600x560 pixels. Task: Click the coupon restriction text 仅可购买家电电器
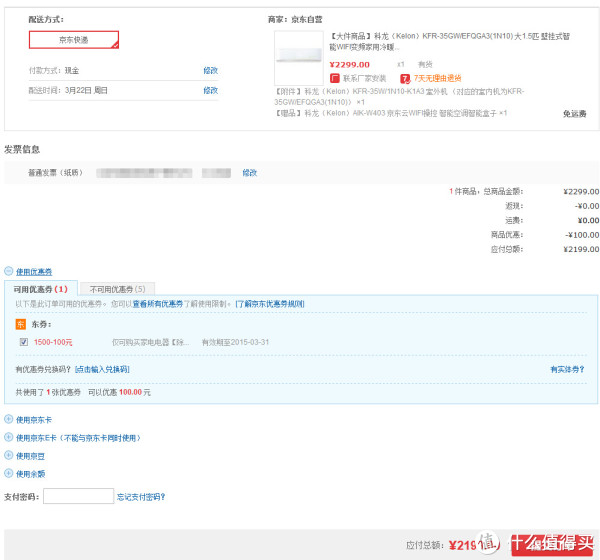pyautogui.click(x=150, y=342)
